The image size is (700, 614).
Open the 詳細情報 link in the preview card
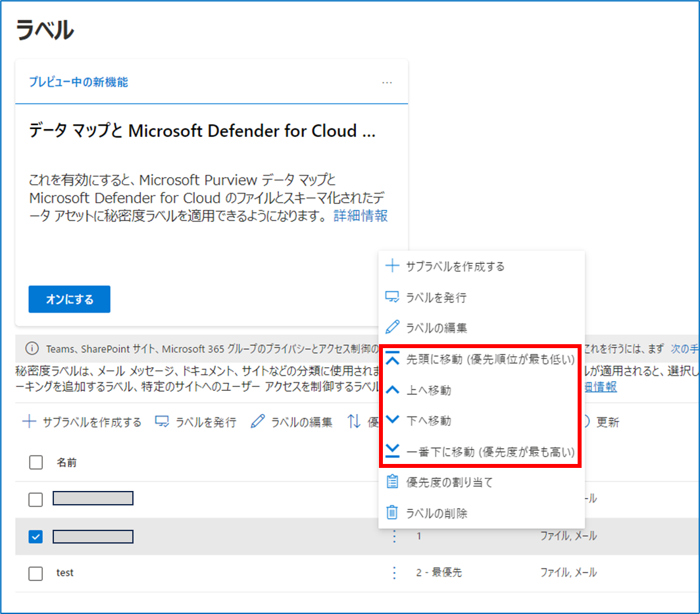pyautogui.click(x=361, y=216)
